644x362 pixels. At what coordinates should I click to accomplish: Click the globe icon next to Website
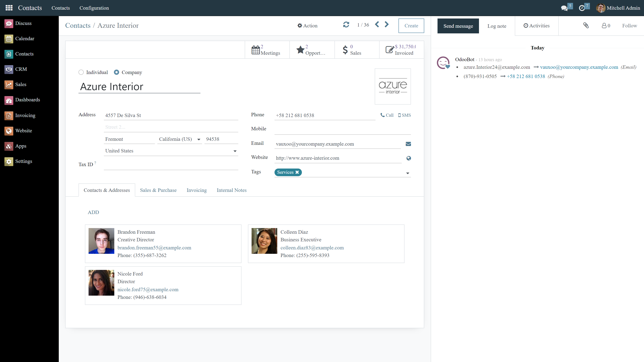point(409,158)
